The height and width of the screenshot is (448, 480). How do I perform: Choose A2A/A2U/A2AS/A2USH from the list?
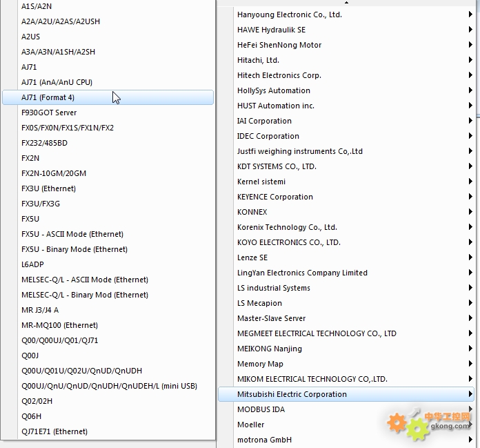click(108, 21)
